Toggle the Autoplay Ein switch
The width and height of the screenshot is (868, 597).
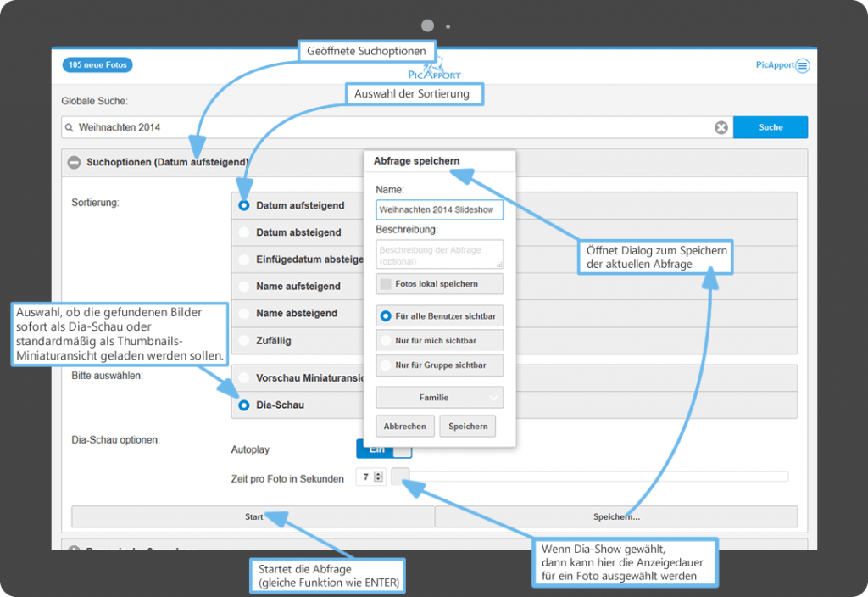[x=383, y=449]
